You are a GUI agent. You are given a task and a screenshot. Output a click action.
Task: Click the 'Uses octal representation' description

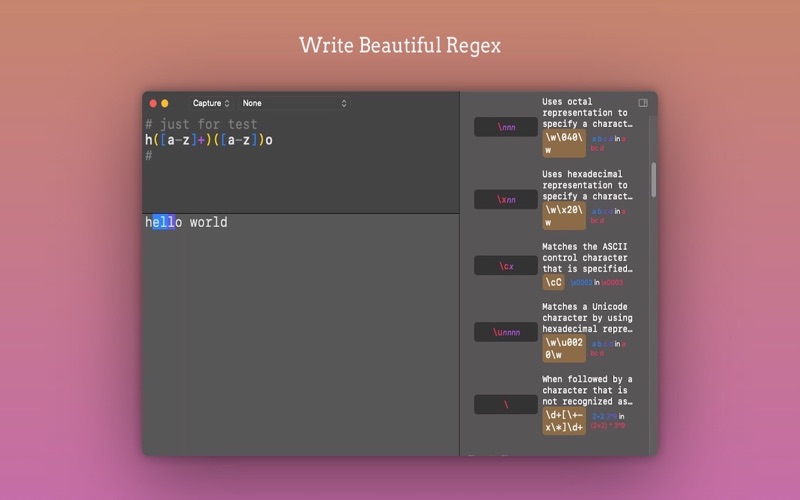click(x=587, y=113)
